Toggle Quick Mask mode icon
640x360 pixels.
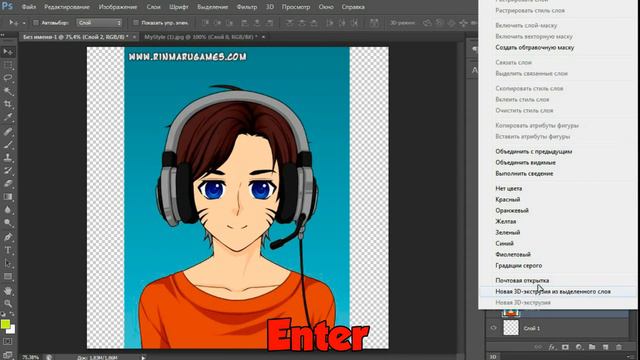point(8,341)
